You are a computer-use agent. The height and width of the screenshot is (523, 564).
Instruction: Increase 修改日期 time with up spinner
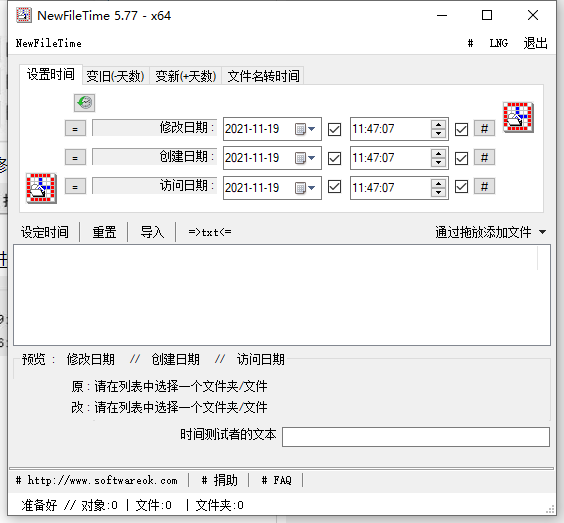point(438,125)
